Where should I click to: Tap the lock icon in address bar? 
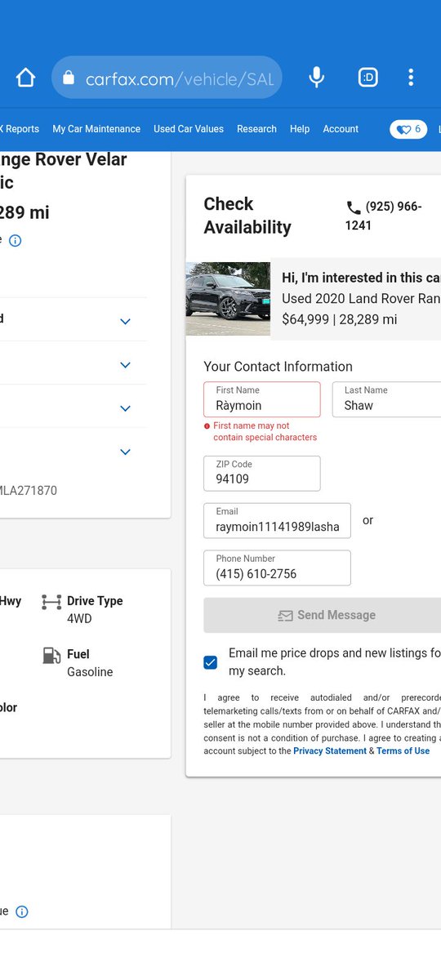[69, 78]
